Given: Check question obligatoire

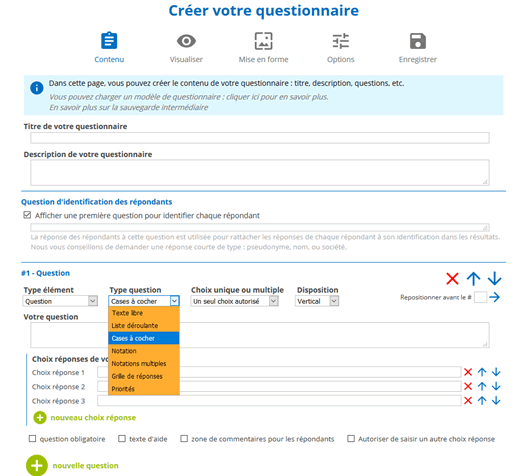Looking at the screenshot, I should 32,439.
